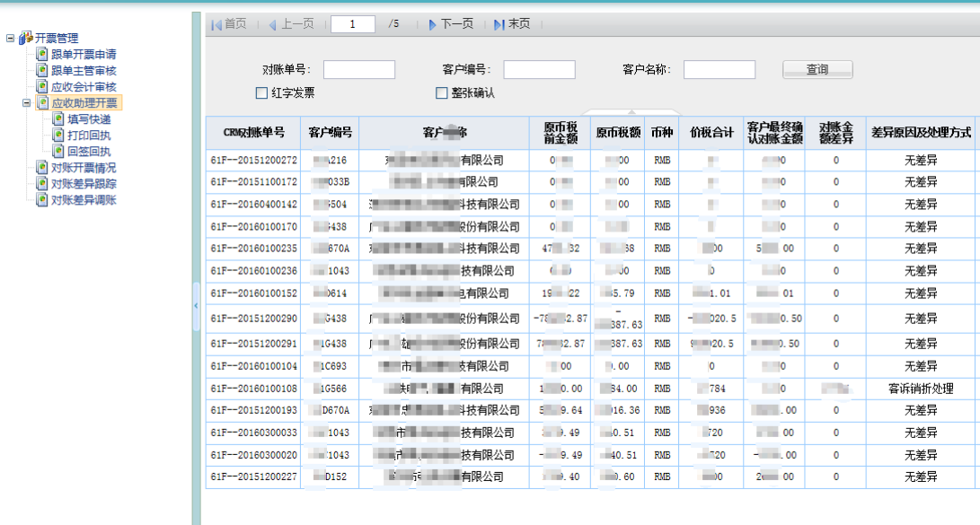This screenshot has width=980, height=525.
Task: Click the 原币税前金额 column header
Action: pyautogui.click(x=560, y=132)
